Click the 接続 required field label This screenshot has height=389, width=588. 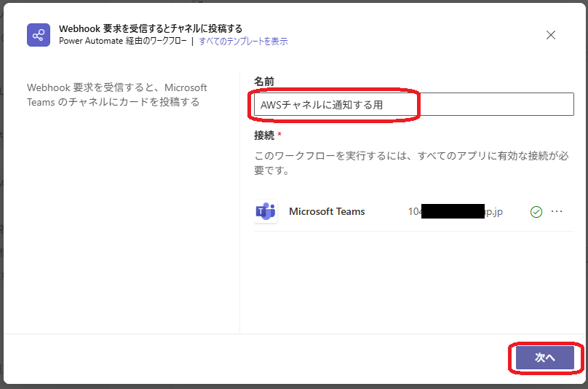point(267,135)
